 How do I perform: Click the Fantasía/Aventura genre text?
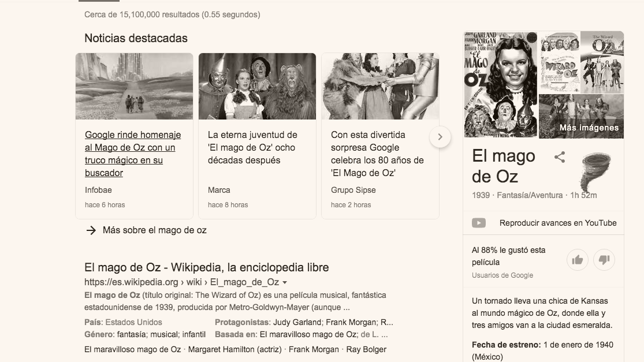(x=530, y=195)
